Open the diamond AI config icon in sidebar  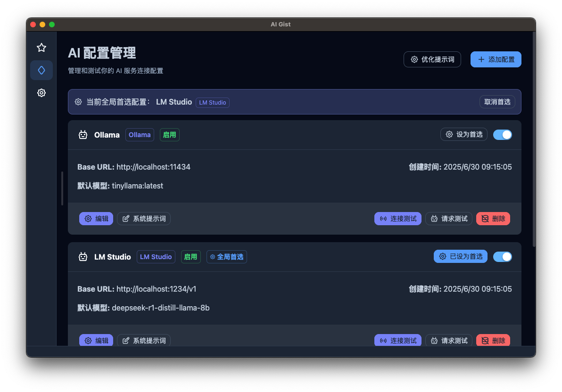(x=41, y=70)
